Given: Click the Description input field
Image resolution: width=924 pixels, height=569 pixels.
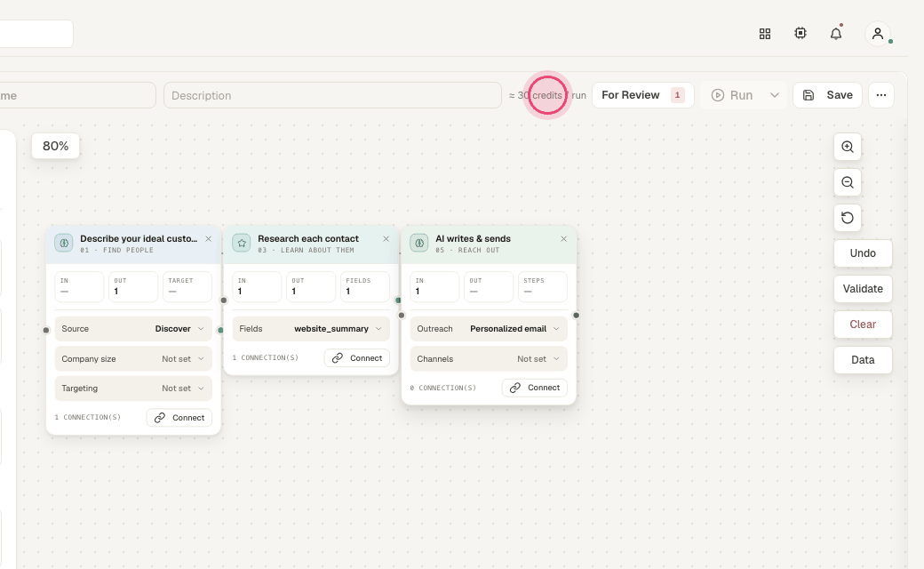Looking at the screenshot, I should [x=332, y=95].
